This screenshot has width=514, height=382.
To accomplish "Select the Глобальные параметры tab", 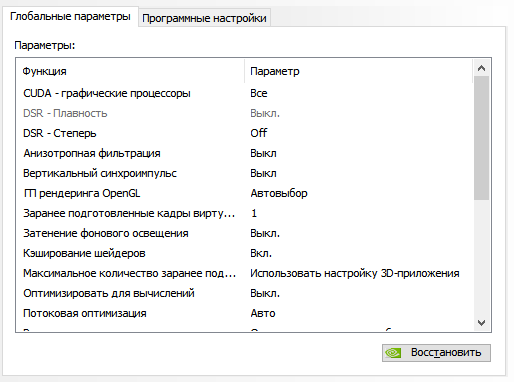I will 70,16.
